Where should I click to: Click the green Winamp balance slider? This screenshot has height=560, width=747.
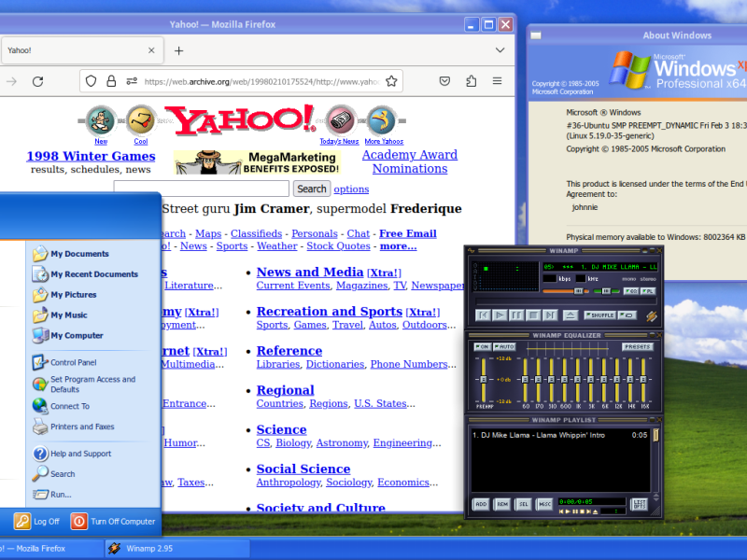click(606, 291)
